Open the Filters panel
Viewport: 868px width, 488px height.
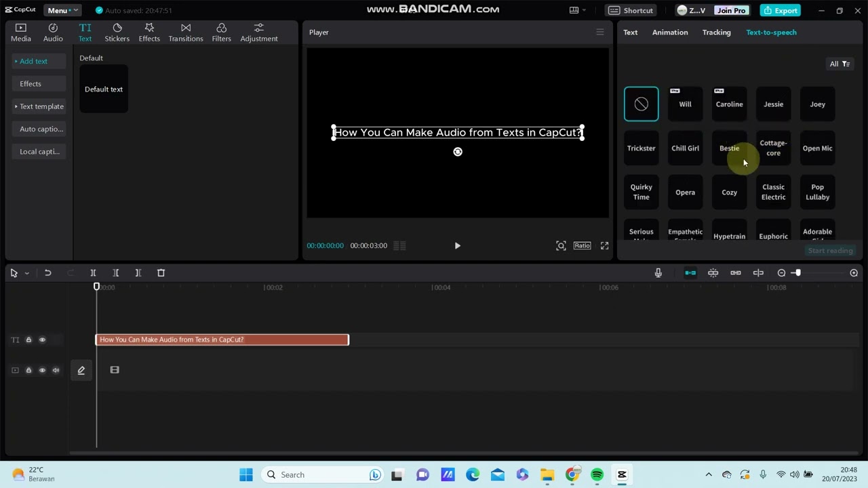coord(221,32)
